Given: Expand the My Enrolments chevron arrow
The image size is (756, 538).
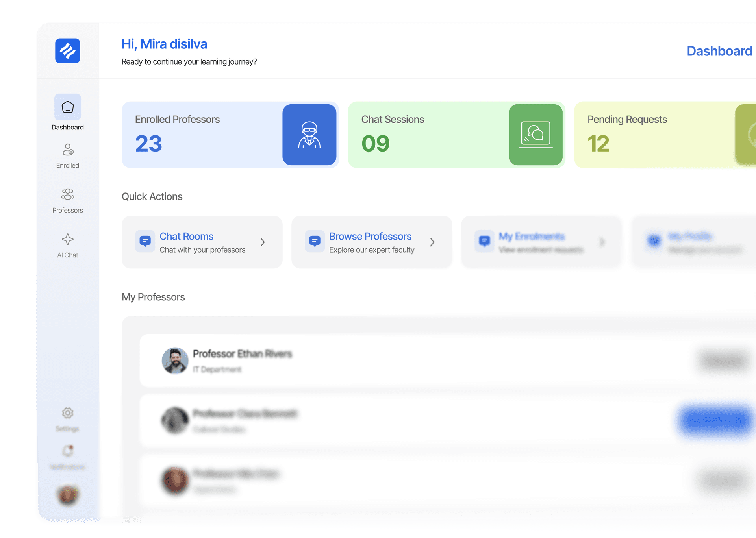Looking at the screenshot, I should tap(602, 242).
